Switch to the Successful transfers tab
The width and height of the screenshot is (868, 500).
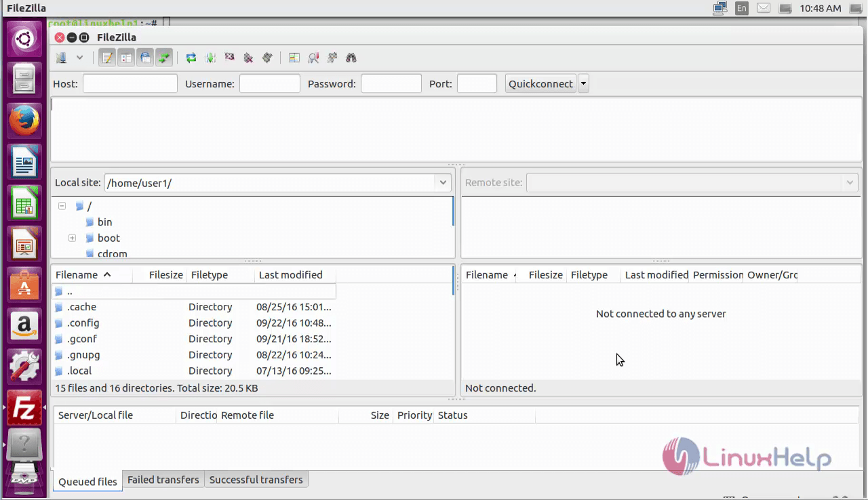[x=256, y=480]
